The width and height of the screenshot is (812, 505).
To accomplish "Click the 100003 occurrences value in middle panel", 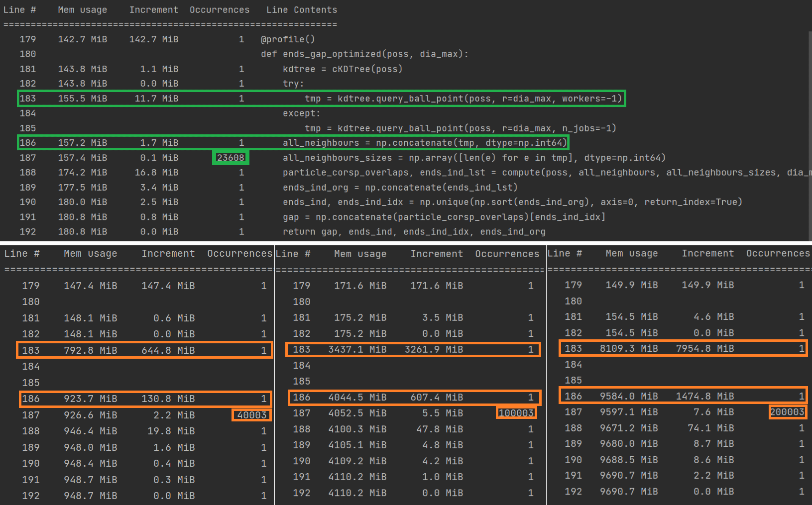I will click(516, 412).
